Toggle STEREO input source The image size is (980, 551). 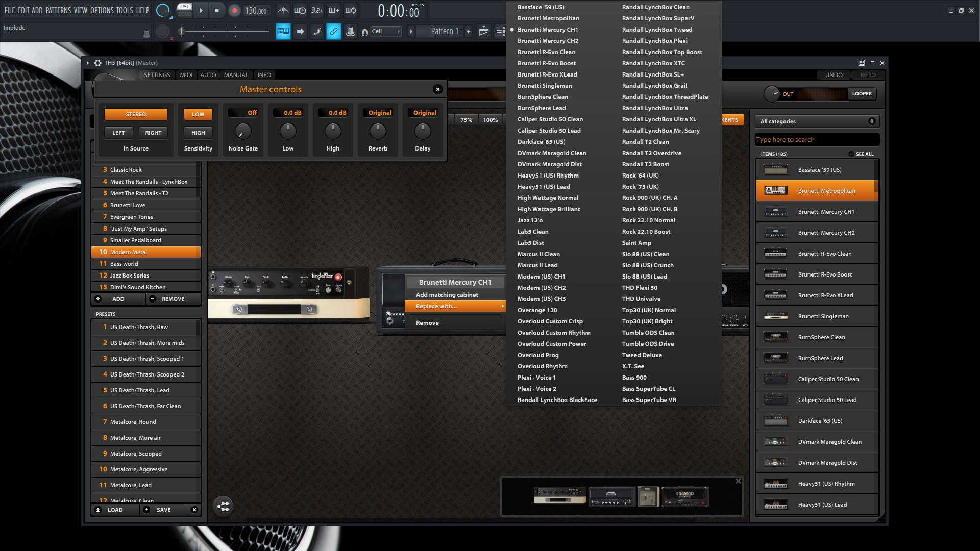point(136,114)
